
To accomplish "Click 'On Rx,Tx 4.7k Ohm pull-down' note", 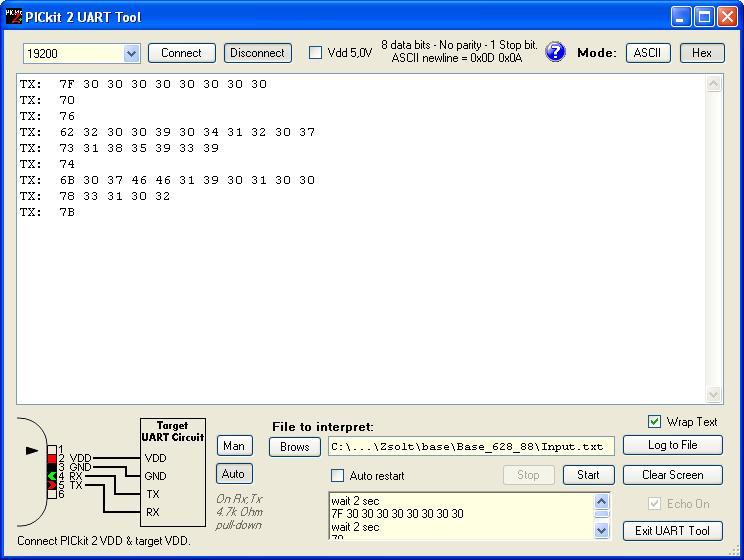I will tap(239, 512).
